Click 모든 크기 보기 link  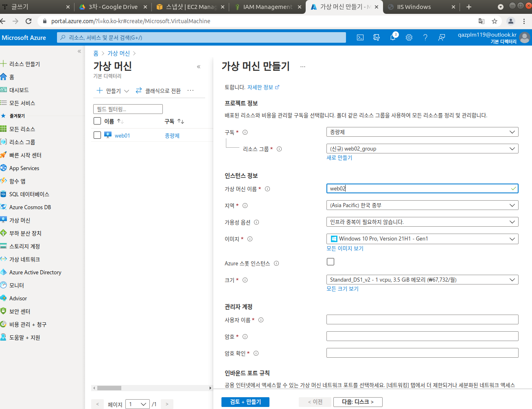342,289
